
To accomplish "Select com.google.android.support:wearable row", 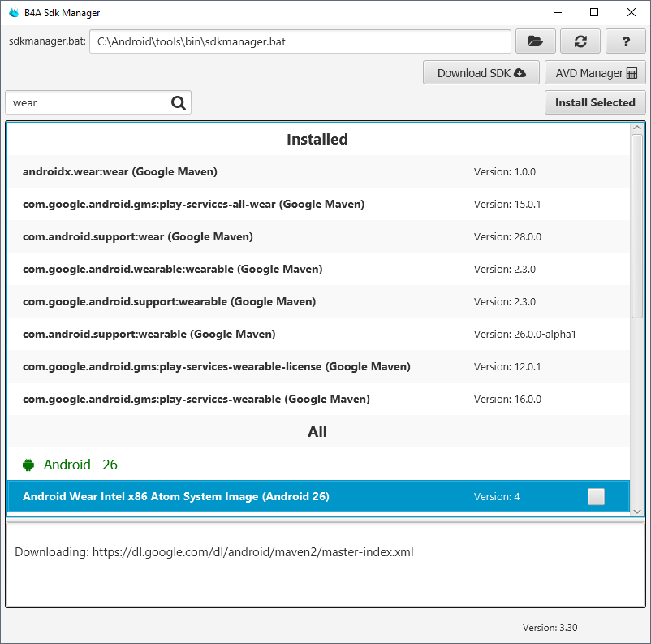I will tap(318, 301).
